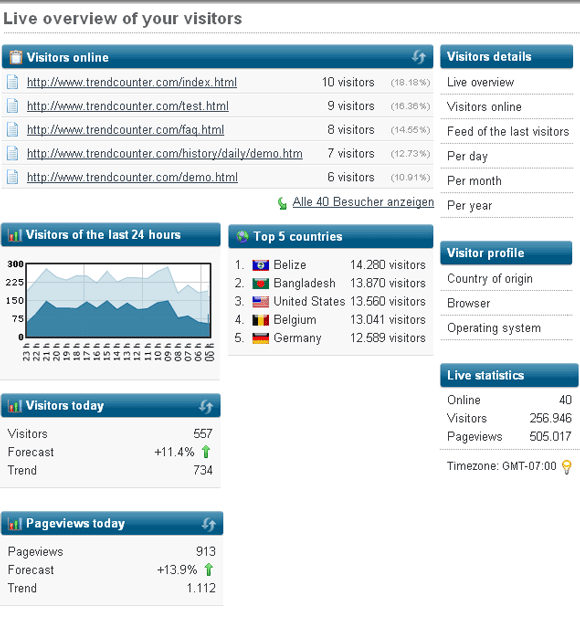Image resolution: width=580 pixels, height=622 pixels.
Task: Open the history/daily/demo.htm link
Action: 165,154
